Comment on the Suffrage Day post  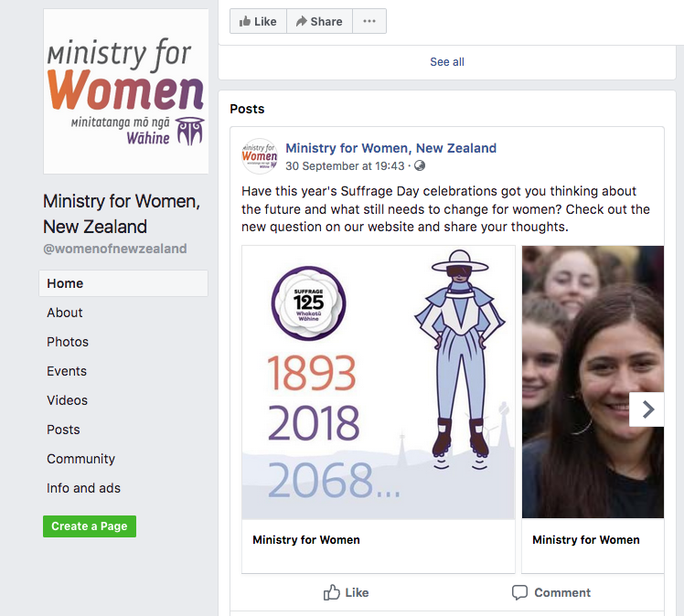tap(551, 592)
